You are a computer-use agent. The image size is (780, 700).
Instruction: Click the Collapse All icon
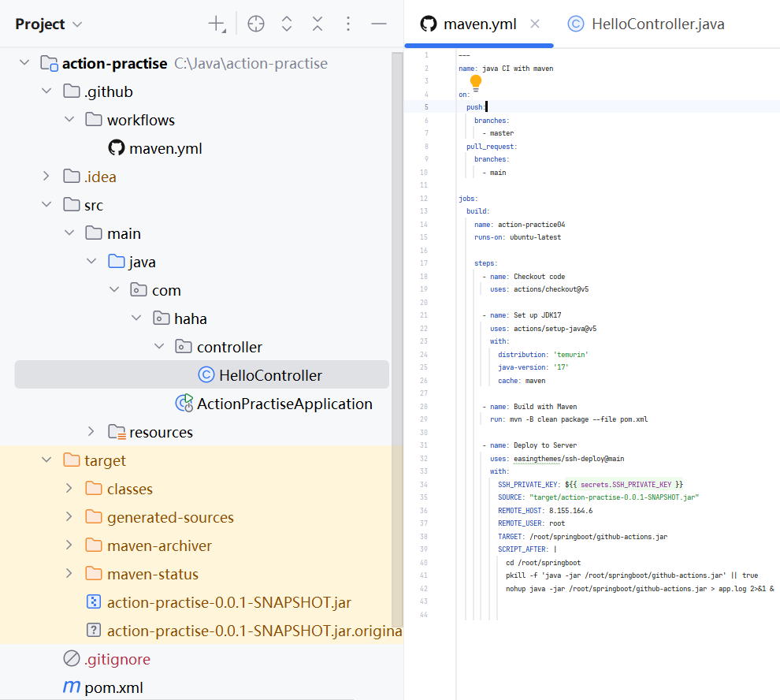click(318, 24)
